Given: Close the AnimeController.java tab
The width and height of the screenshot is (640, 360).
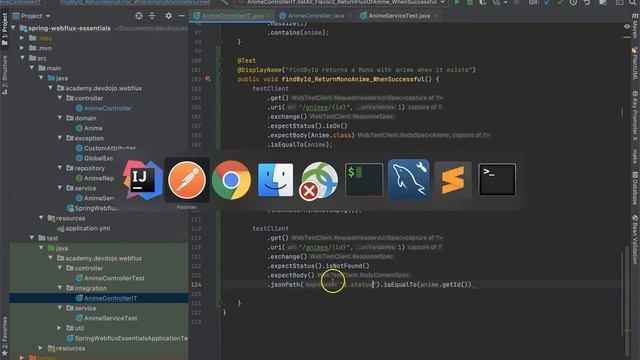Looking at the screenshot, I should coord(350,16).
